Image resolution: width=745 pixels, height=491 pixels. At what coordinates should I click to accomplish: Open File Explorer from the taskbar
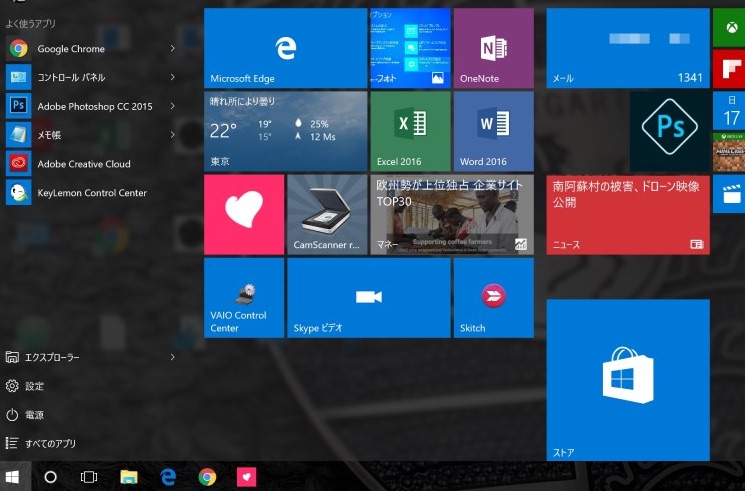129,477
